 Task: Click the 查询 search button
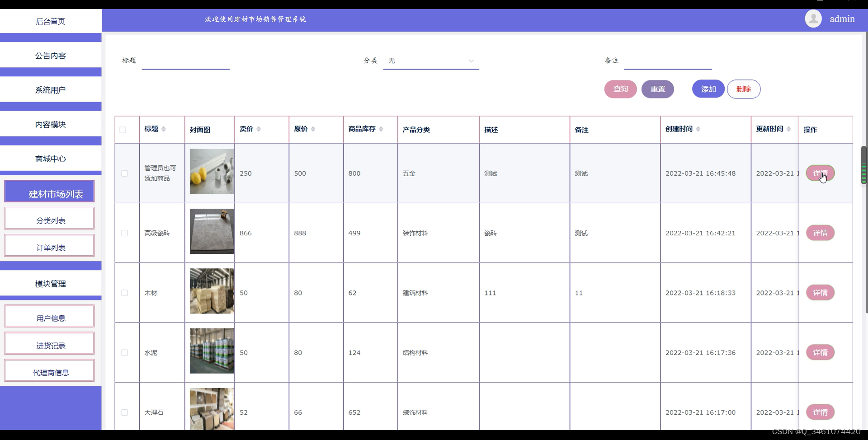(x=621, y=89)
